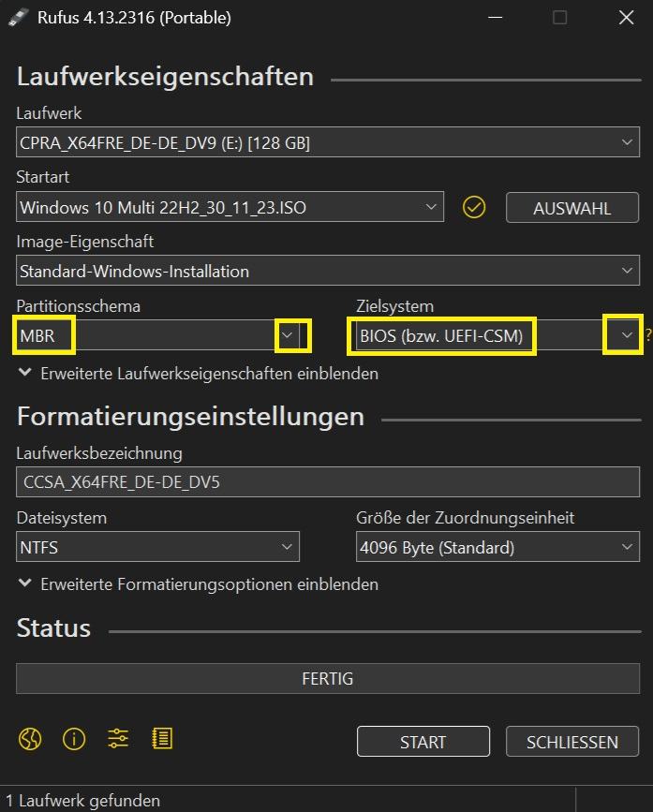The image size is (653, 812).
Task: Minimize the Rufus window
Action: [x=496, y=18]
